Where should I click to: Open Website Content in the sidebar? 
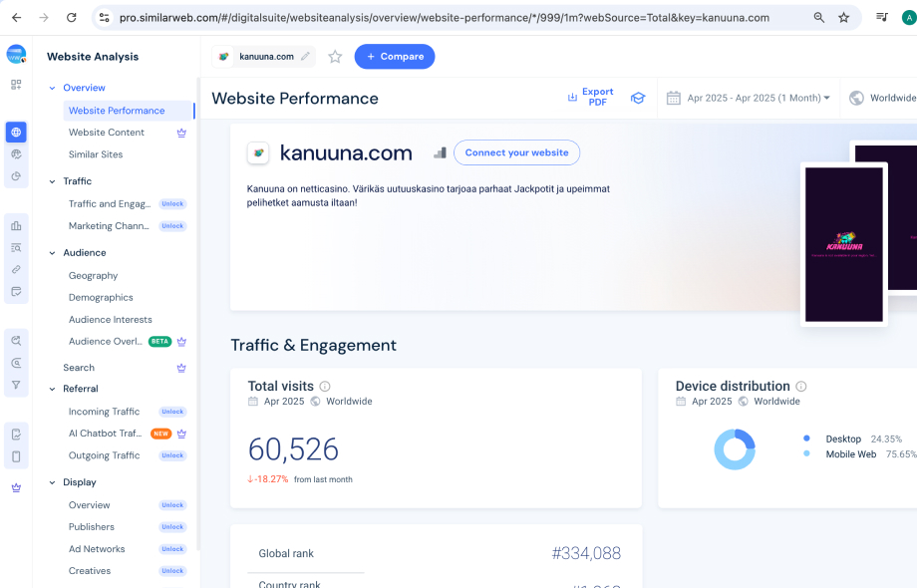coord(107,133)
